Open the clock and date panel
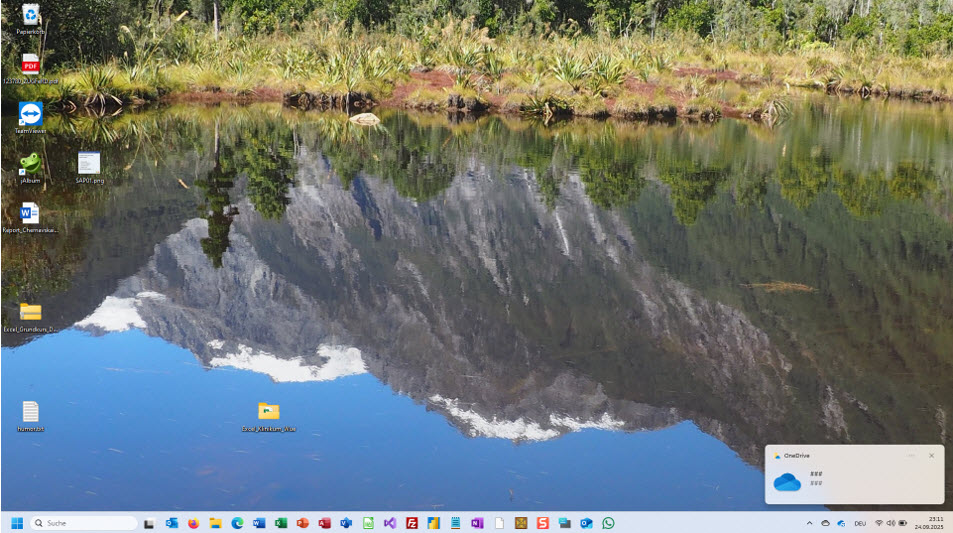The image size is (953, 533). (934, 523)
